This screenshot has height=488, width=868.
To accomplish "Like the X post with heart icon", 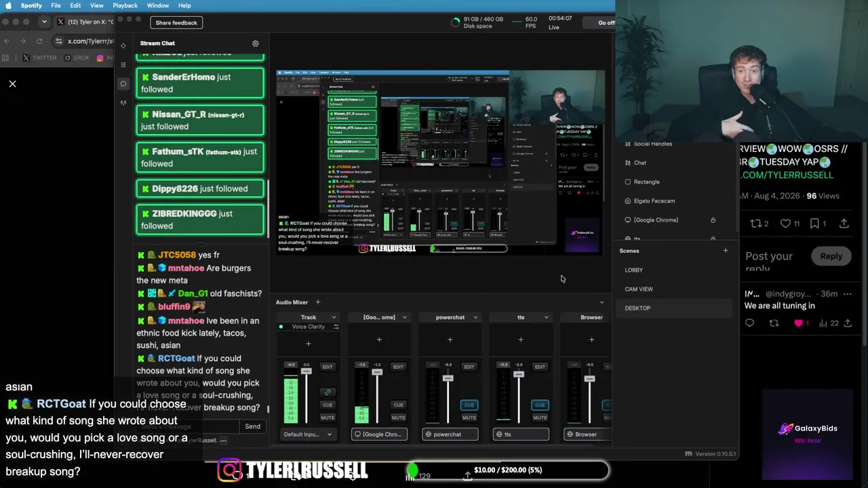I will (x=785, y=224).
